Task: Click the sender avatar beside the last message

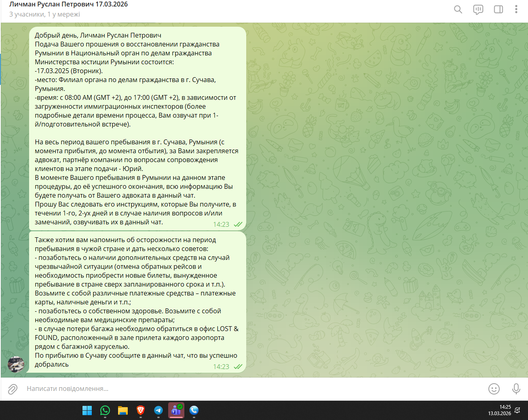Action: click(16, 364)
